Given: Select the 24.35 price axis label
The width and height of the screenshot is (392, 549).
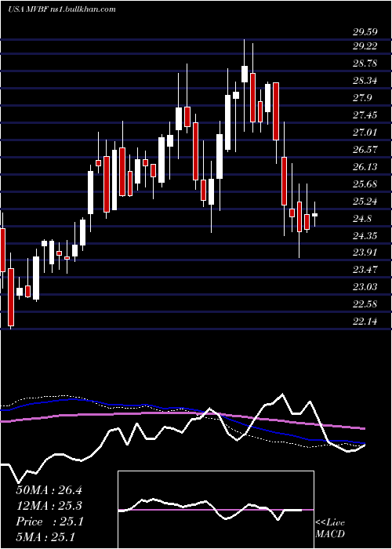Looking at the screenshot, I should [x=365, y=235].
